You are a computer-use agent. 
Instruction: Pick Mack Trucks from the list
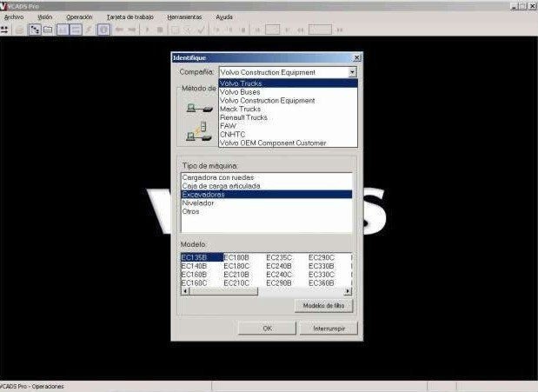pos(240,110)
